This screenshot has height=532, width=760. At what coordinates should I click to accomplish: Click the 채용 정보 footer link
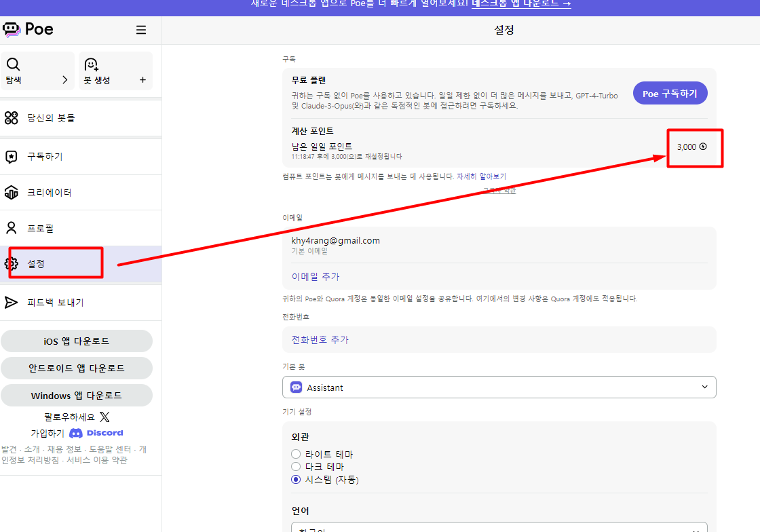64,449
